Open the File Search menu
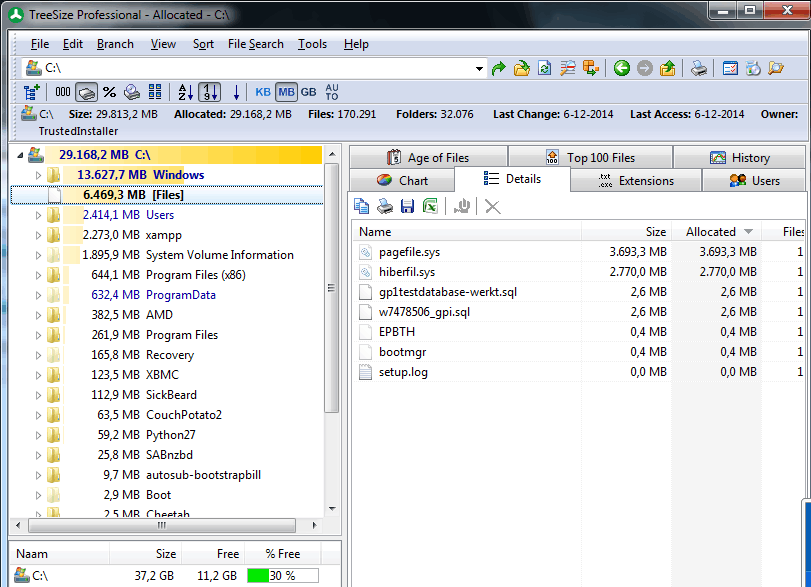This screenshot has width=811, height=587. point(256,44)
